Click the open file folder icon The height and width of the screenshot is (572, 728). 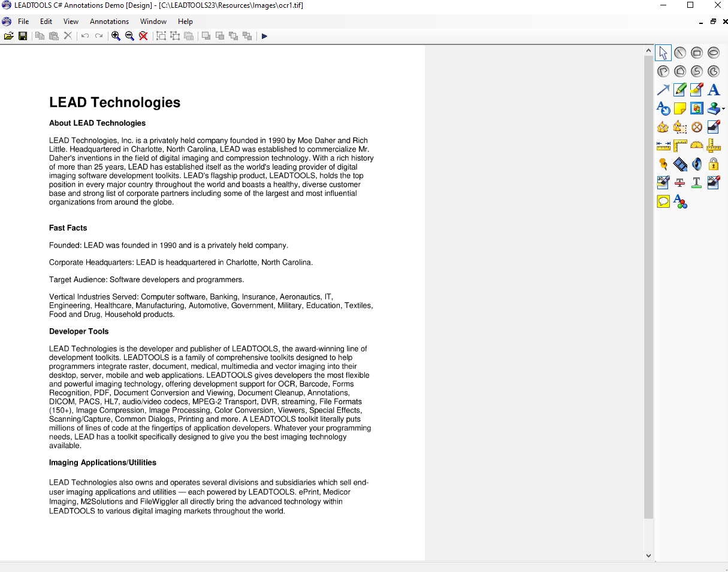(x=9, y=36)
